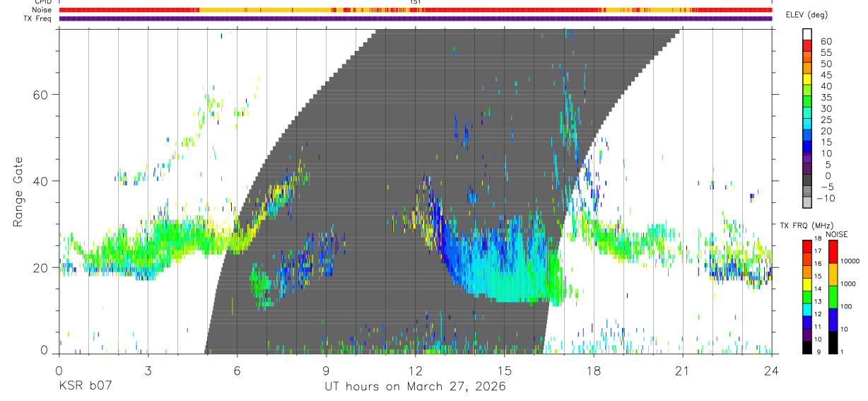The width and height of the screenshot is (868, 401).
Task: Pick the green block of the NOISE colorbar
Action: (x=832, y=296)
